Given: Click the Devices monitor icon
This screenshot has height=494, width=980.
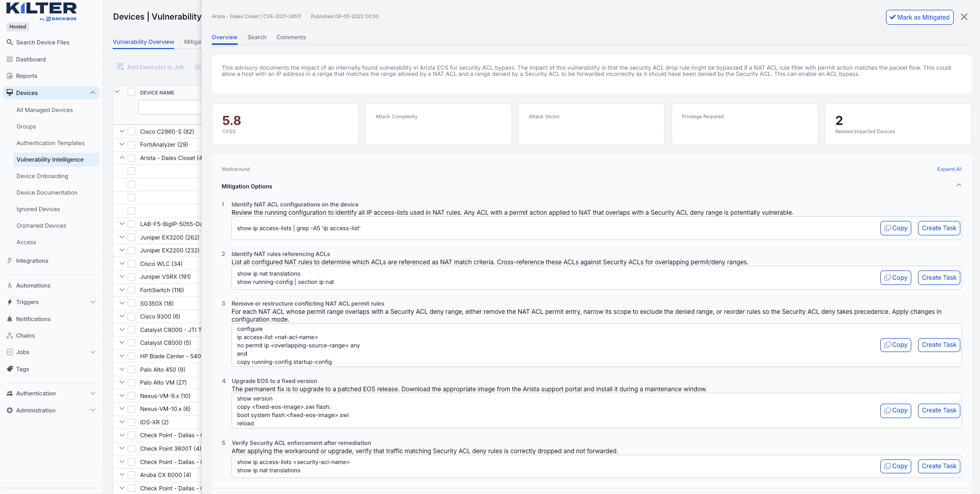Looking at the screenshot, I should [x=9, y=93].
